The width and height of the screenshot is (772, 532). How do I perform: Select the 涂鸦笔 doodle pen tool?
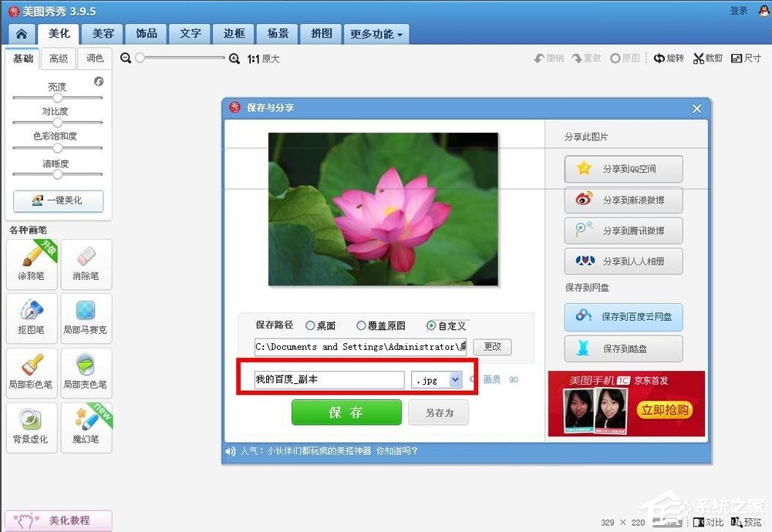tap(31, 264)
